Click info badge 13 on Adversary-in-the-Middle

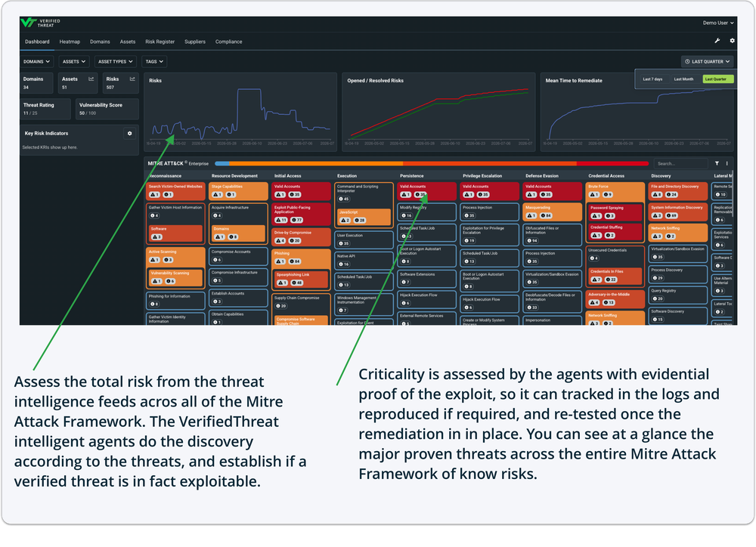609,303
